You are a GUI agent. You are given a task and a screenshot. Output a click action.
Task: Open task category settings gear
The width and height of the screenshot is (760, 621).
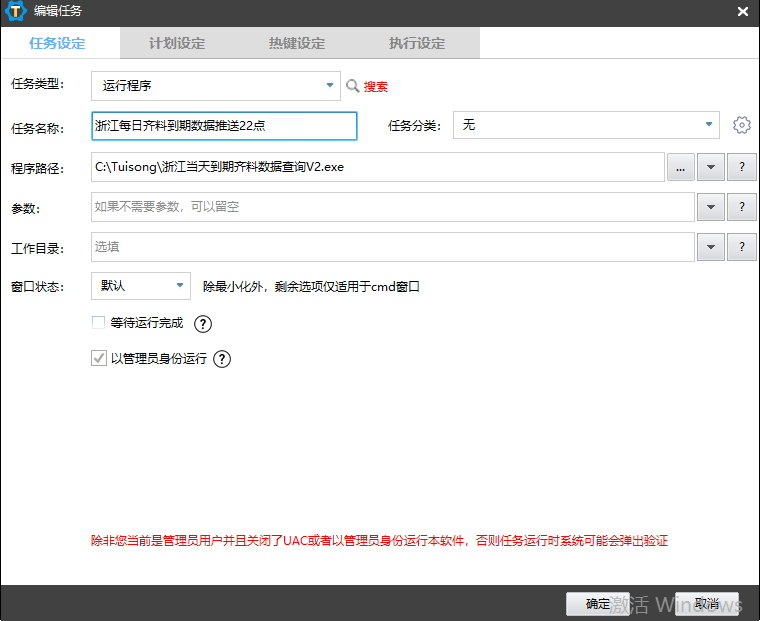741,125
